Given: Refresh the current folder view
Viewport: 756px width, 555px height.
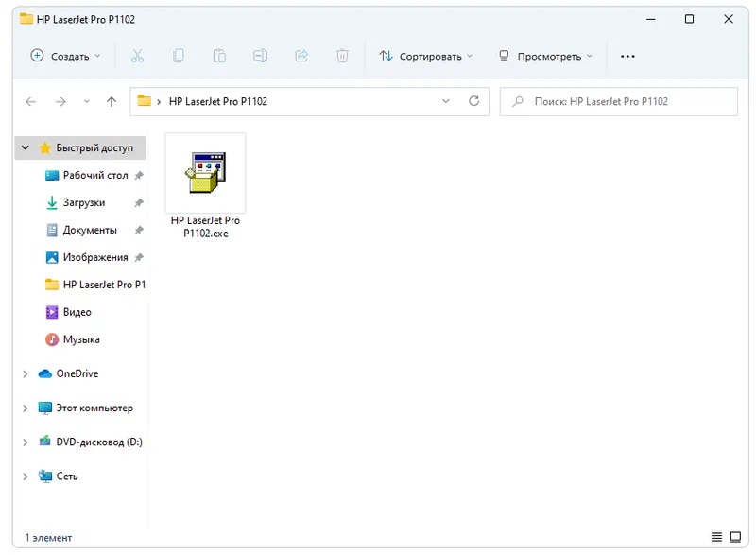Looking at the screenshot, I should pyautogui.click(x=474, y=101).
